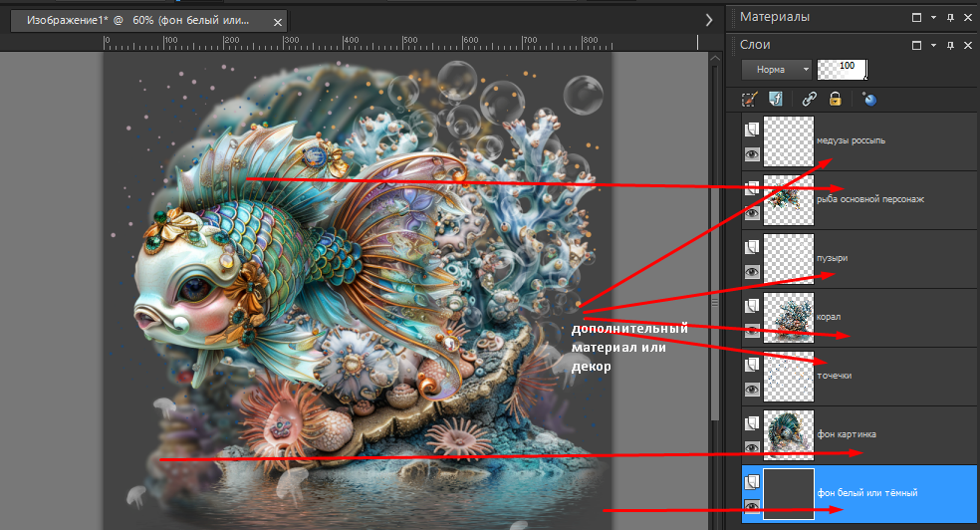This screenshot has height=530, width=980.
Task: Click the фон белый или тёмный layer thumbnail
Action: pos(789,493)
